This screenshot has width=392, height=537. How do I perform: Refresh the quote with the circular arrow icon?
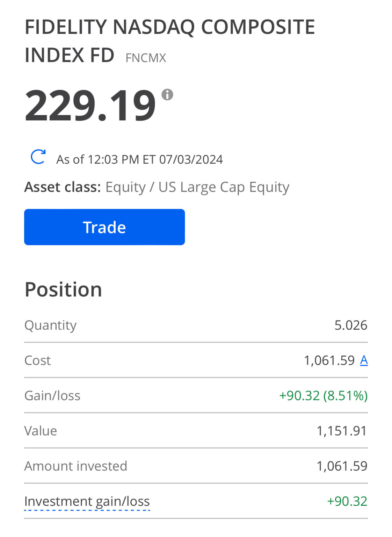[38, 157]
